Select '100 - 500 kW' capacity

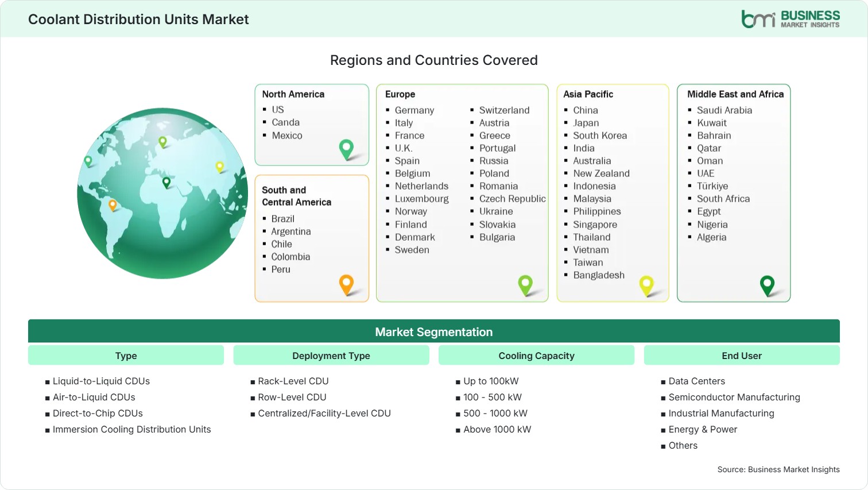point(493,397)
